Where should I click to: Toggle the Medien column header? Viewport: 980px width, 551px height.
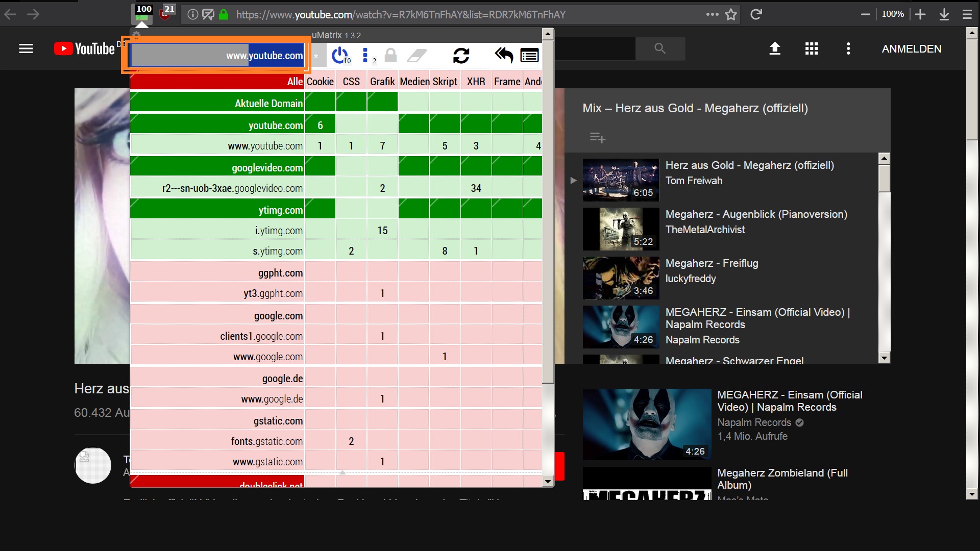(414, 82)
